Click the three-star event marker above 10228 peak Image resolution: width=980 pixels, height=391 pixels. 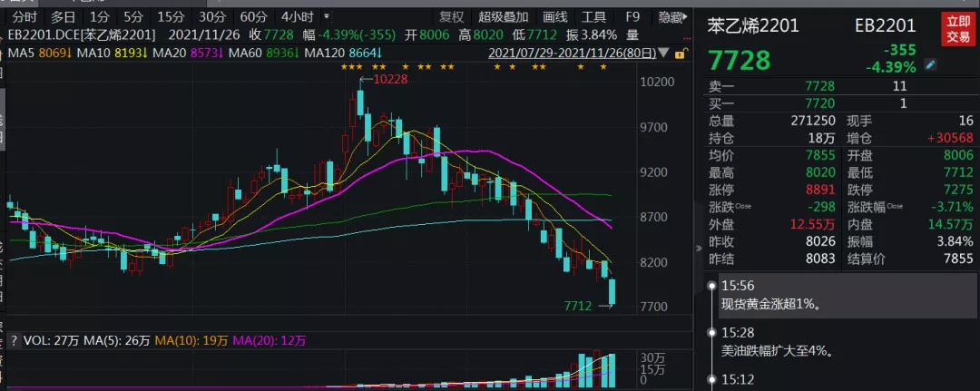(x=351, y=67)
